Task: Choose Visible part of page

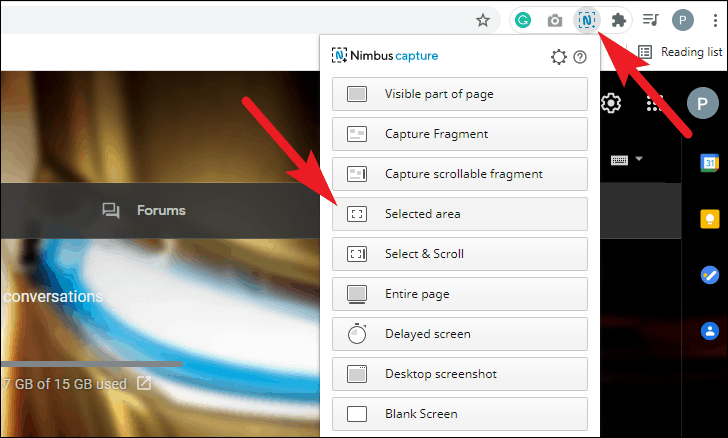Action: pos(460,94)
